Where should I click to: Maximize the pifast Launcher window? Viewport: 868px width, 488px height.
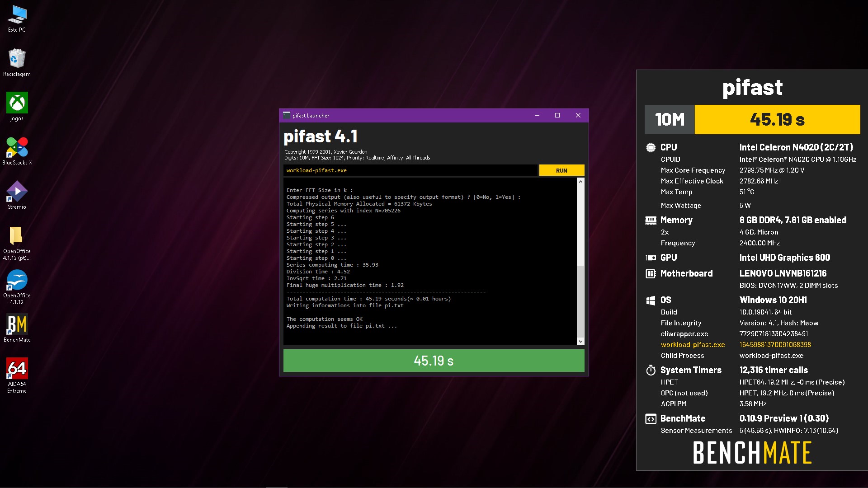(x=557, y=115)
